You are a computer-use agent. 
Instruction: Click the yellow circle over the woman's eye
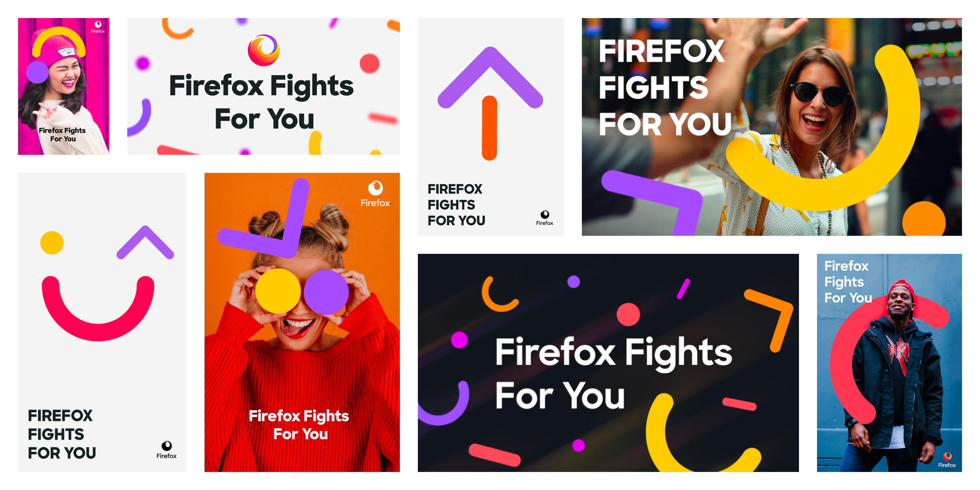tap(278, 291)
